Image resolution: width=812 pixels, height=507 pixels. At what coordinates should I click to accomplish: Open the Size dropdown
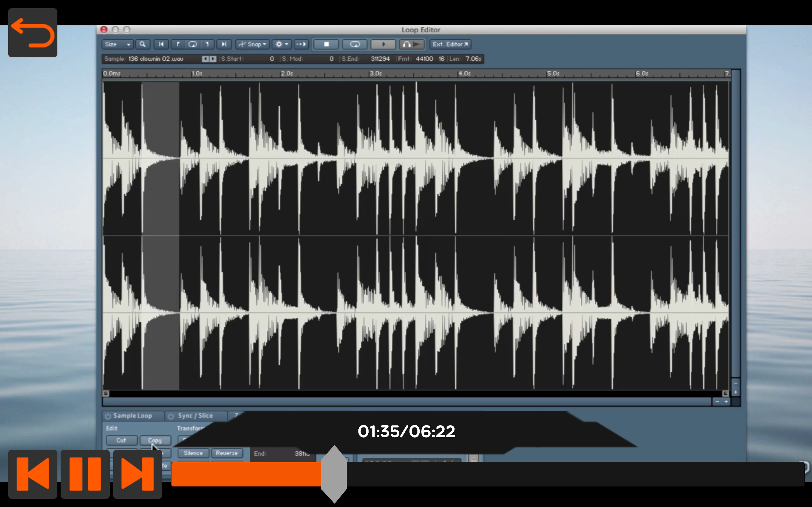[117, 44]
